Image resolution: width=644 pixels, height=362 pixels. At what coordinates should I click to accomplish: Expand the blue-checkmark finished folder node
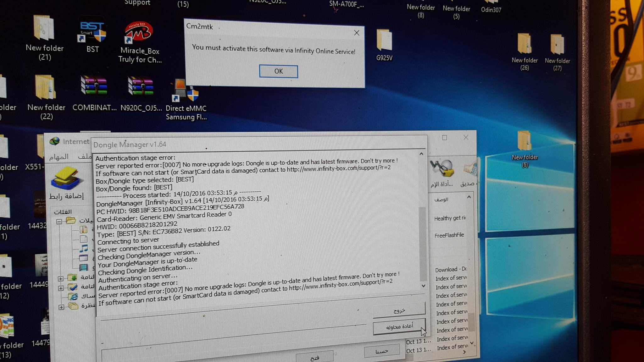61,288
